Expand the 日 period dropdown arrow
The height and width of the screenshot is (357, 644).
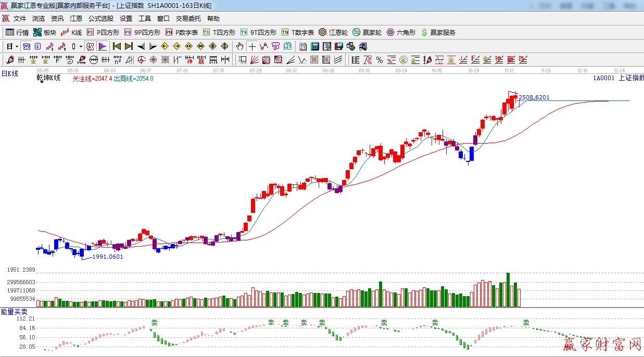(x=17, y=46)
